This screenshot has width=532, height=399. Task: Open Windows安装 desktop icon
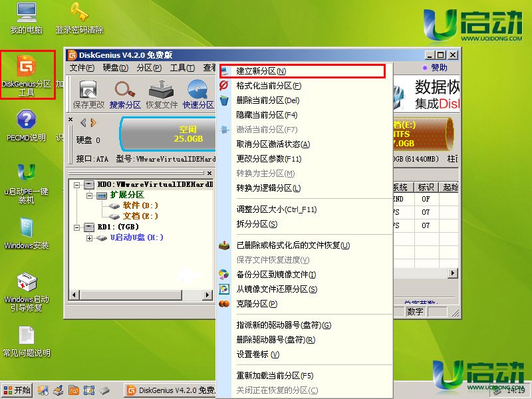pos(27,233)
